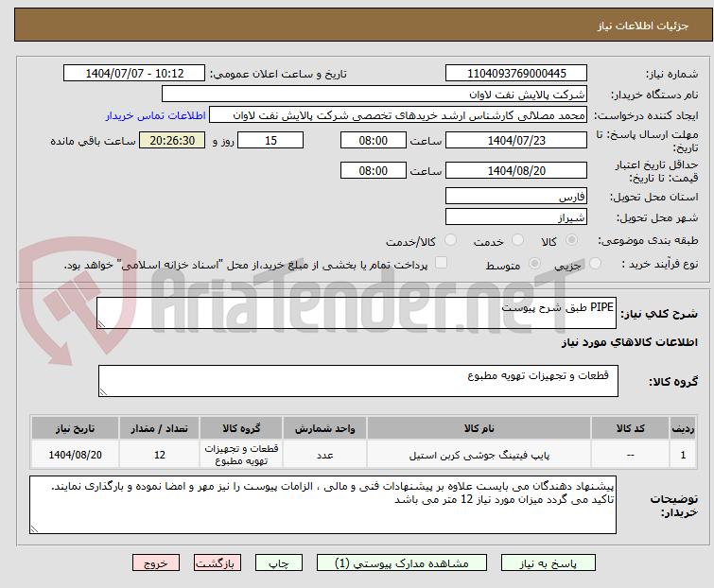The image size is (714, 588).
Task: Click the 'اطلاعات کالاهای مورد نیاز' section heading
Action: point(629,342)
